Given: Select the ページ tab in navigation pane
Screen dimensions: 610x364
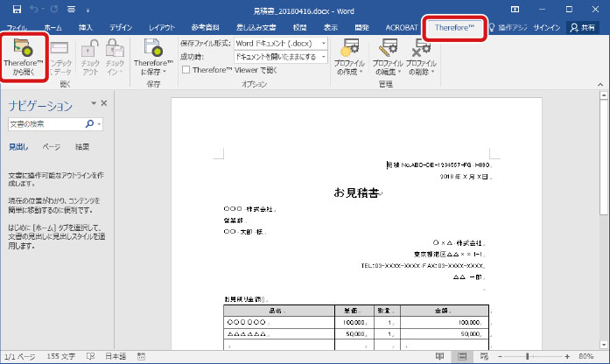Looking at the screenshot, I should pyautogui.click(x=51, y=146).
